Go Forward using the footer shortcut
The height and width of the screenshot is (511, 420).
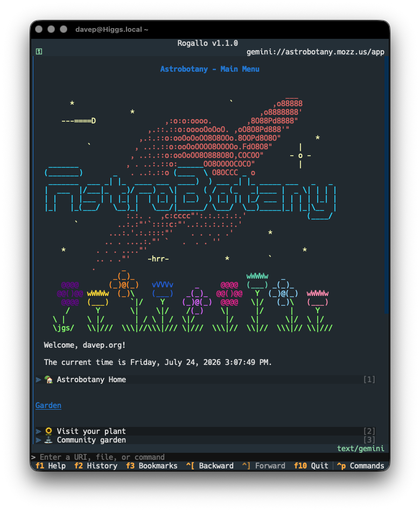(x=264, y=466)
